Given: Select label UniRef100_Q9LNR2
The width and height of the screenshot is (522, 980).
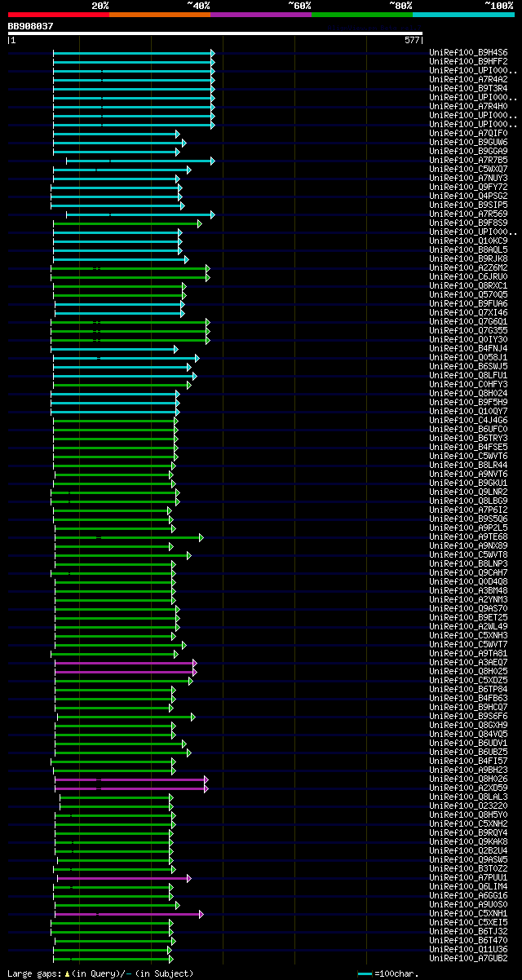Looking at the screenshot, I should (468, 492).
